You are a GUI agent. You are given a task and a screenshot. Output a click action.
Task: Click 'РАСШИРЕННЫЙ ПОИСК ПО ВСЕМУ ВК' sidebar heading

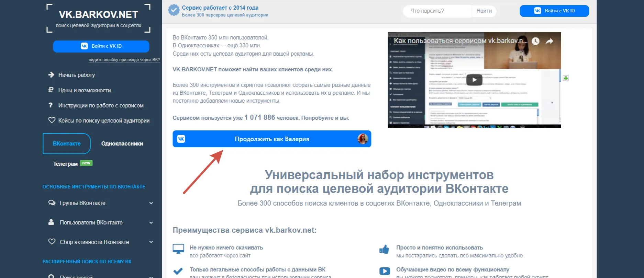(x=87, y=262)
